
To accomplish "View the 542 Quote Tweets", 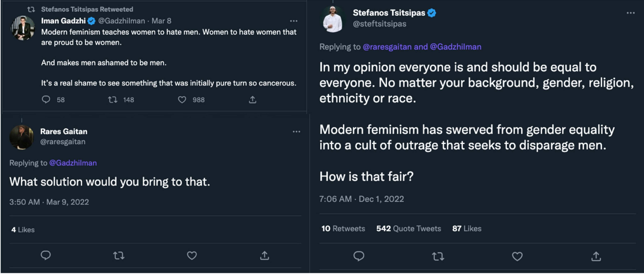I will pos(408,229).
